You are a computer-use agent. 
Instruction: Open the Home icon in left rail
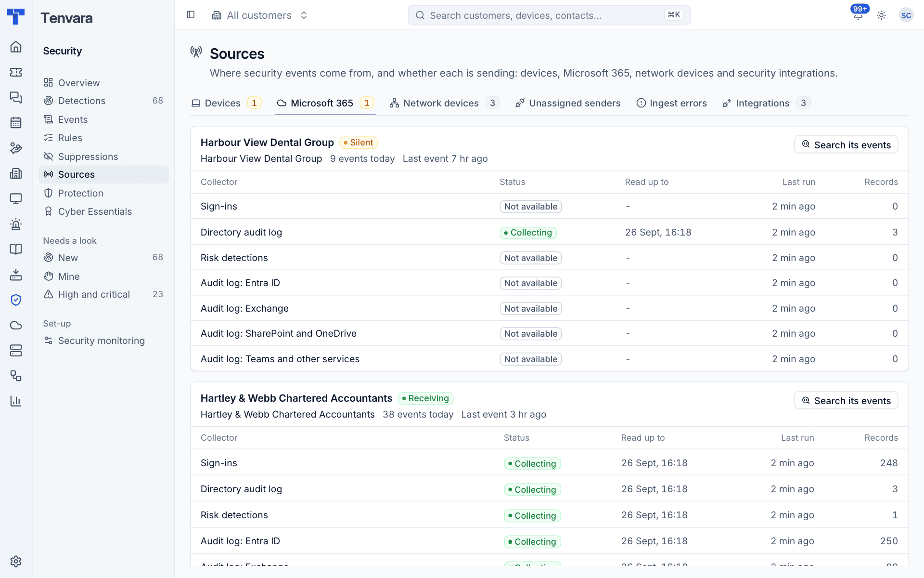coord(16,47)
